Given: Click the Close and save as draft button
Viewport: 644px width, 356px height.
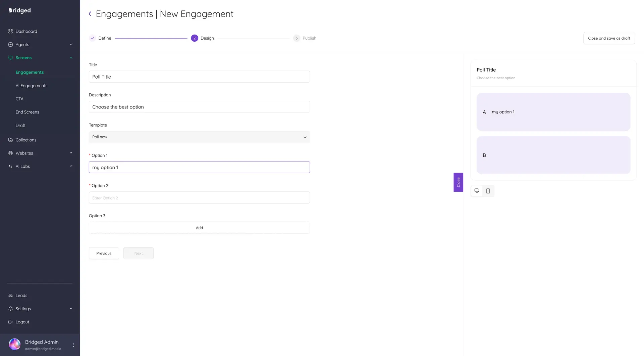Looking at the screenshot, I should 609,38.
